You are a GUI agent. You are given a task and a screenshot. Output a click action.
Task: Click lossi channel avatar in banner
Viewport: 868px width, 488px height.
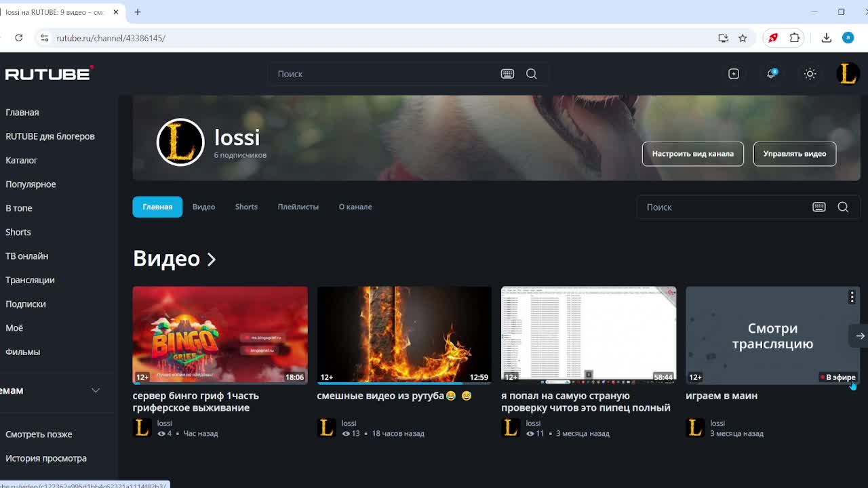click(x=180, y=142)
